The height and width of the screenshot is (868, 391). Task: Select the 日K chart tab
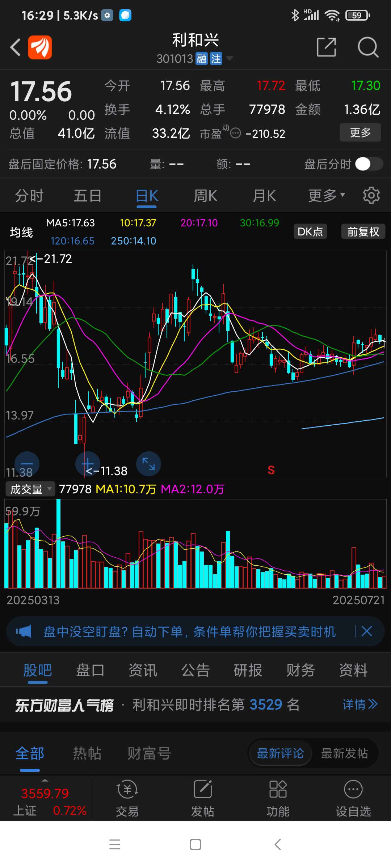click(x=147, y=196)
